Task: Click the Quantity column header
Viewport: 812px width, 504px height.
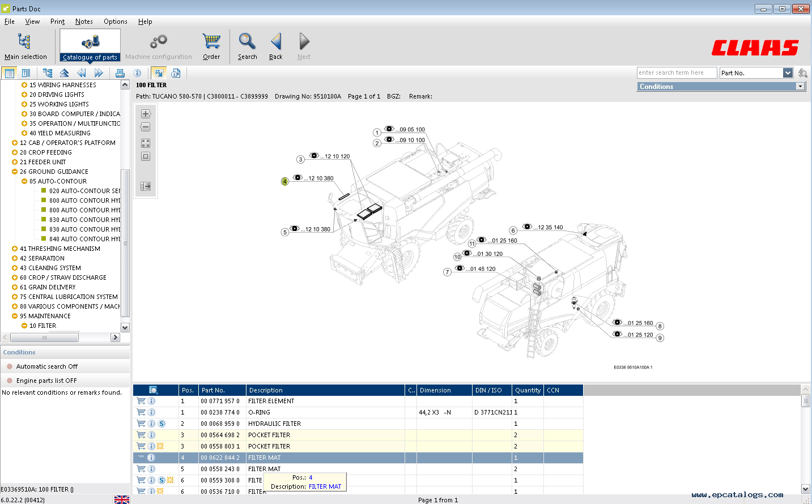Action: click(x=528, y=390)
